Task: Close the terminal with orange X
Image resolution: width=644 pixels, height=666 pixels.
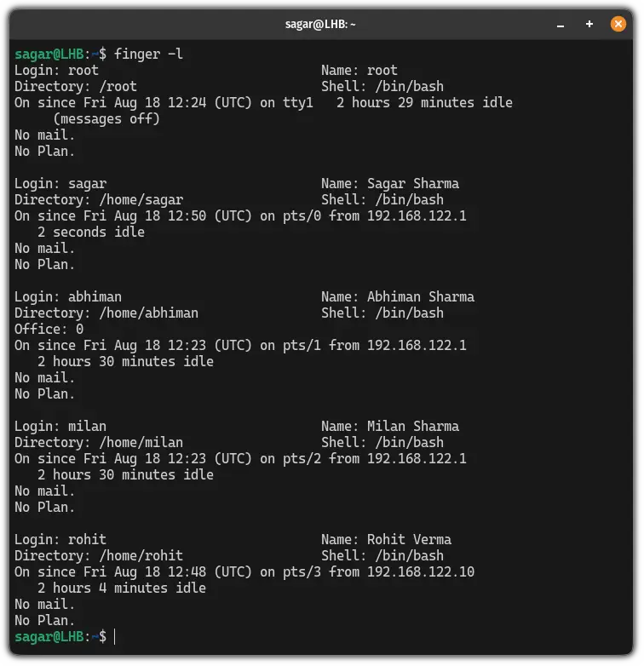Action: [x=618, y=24]
